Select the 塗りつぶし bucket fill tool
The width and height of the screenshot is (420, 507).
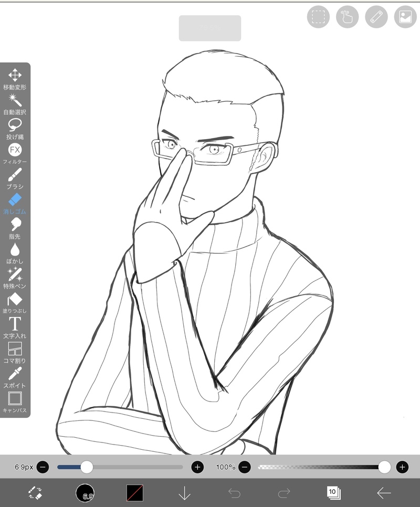click(x=15, y=303)
